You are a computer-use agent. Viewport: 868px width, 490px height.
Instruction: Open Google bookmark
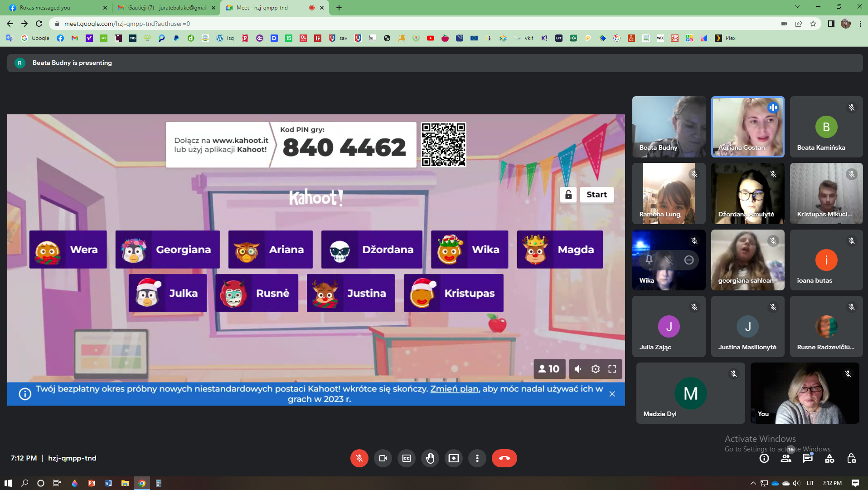pyautogui.click(x=35, y=38)
